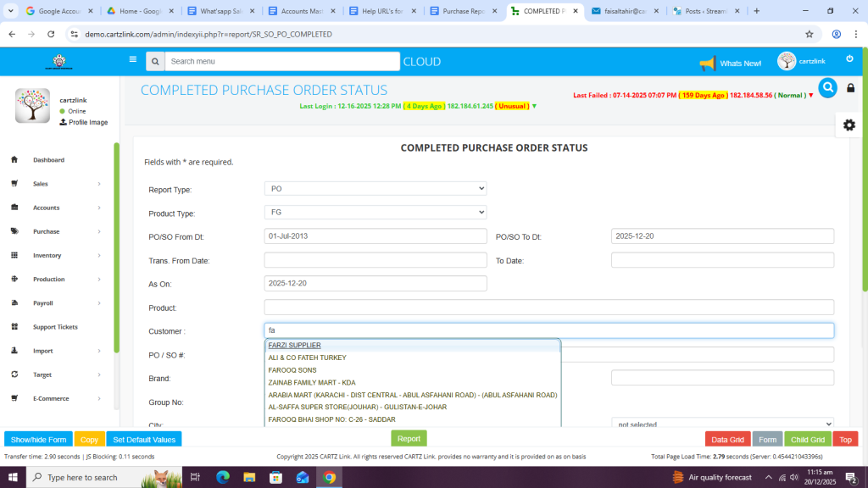The height and width of the screenshot is (488, 868).
Task: Open the Report Type dropdown
Action: pyautogui.click(x=376, y=189)
